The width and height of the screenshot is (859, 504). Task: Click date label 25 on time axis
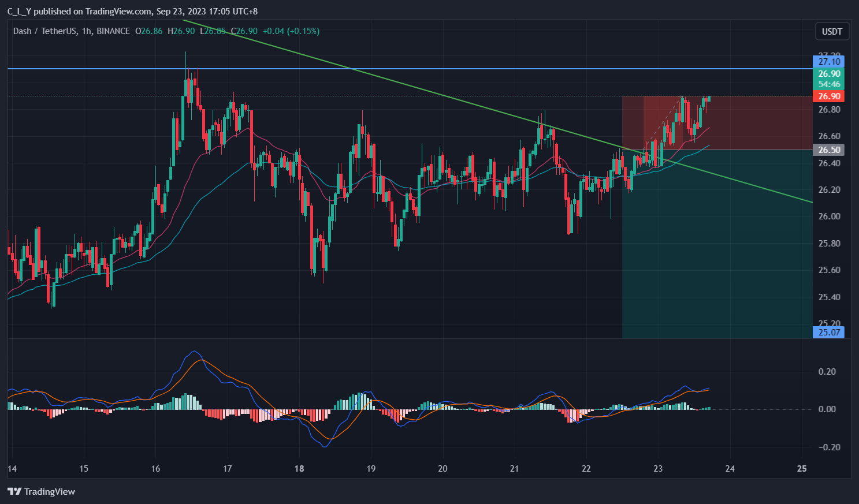[802, 468]
